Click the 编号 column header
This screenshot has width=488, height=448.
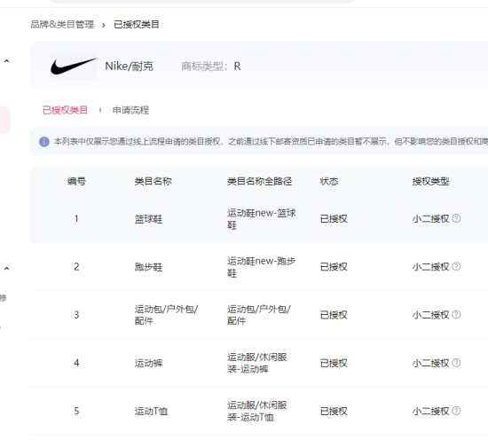tap(76, 181)
